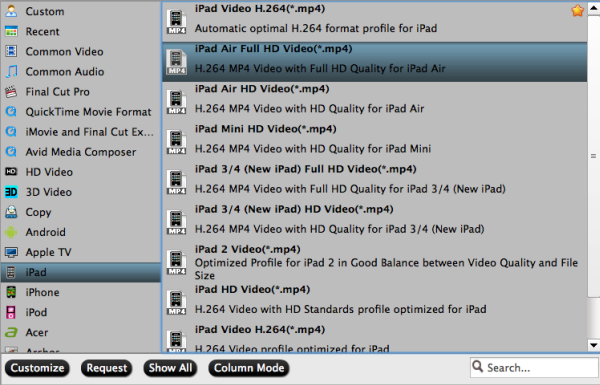Click the Customize button
This screenshot has width=600, height=385.
[x=37, y=368]
